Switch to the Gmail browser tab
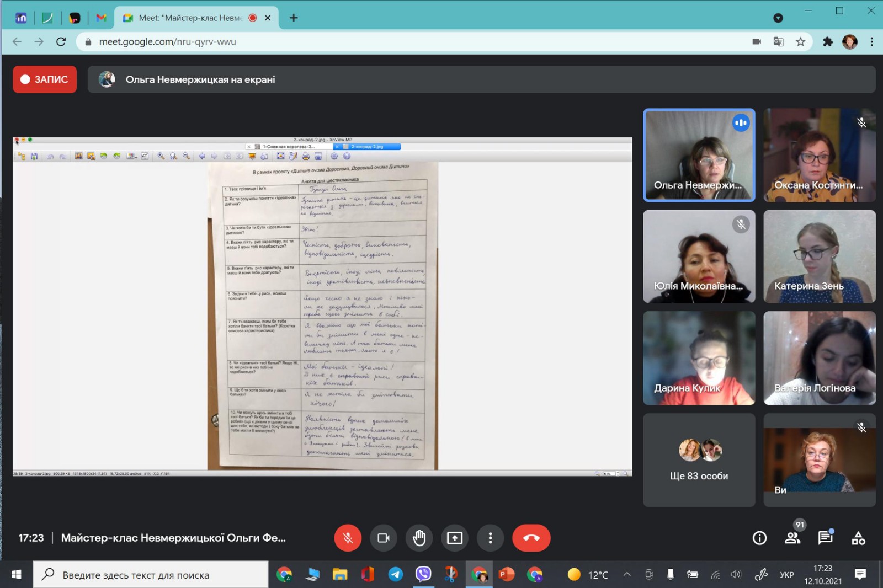The width and height of the screenshot is (883, 588). pyautogui.click(x=101, y=18)
